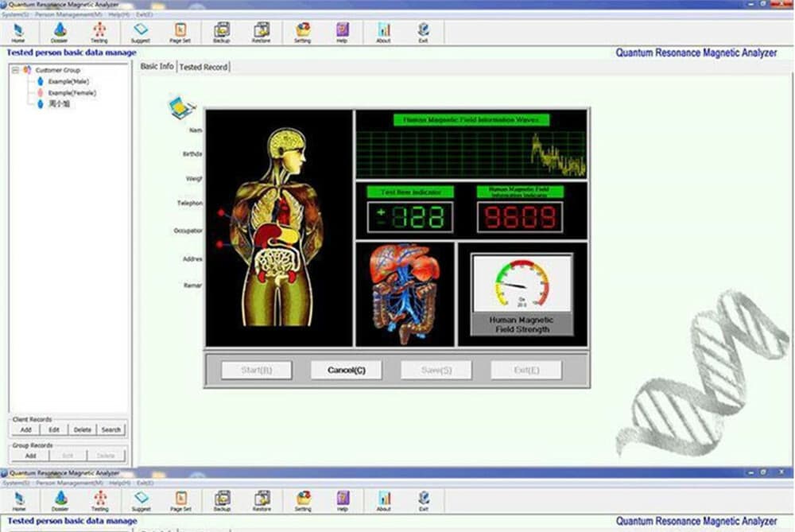This screenshot has height=532, width=795.
Task: Run Restore from the upper window toolbar
Action: [x=262, y=33]
